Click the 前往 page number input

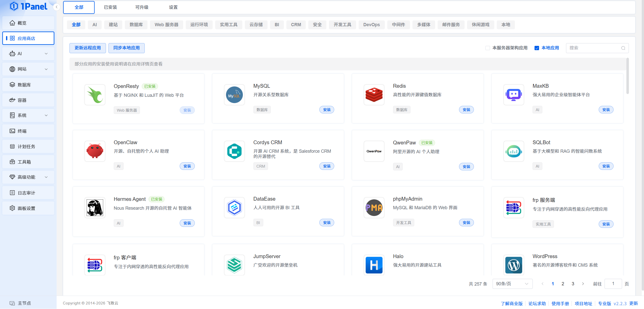pyautogui.click(x=613, y=284)
